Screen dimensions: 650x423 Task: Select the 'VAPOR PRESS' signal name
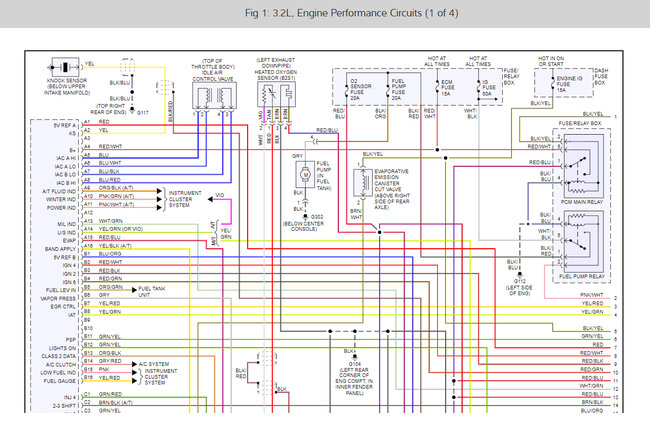(58, 299)
